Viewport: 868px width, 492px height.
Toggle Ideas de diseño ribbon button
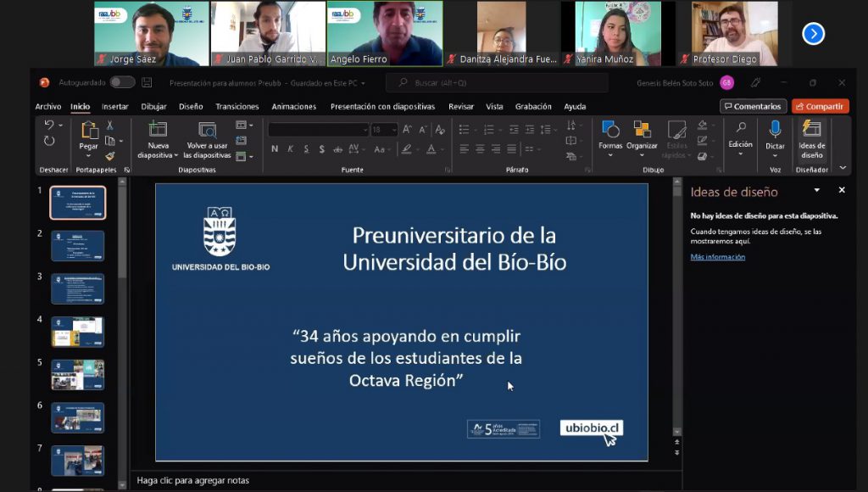tap(811, 140)
